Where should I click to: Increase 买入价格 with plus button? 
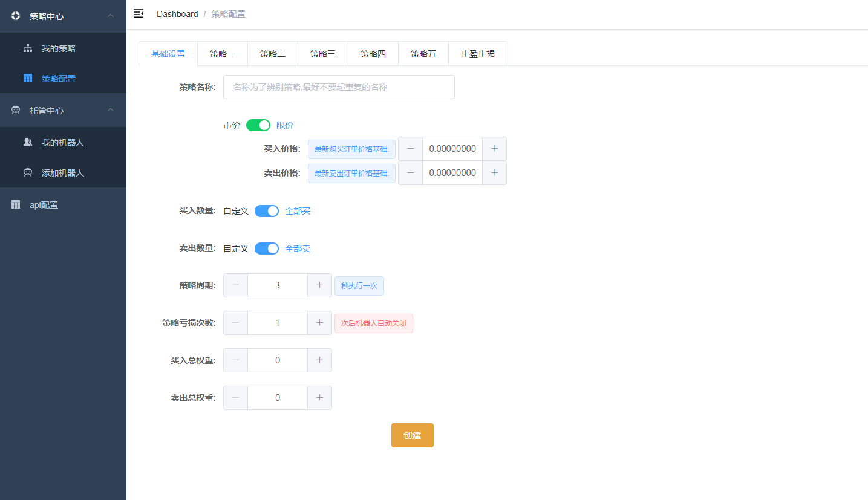(494, 149)
